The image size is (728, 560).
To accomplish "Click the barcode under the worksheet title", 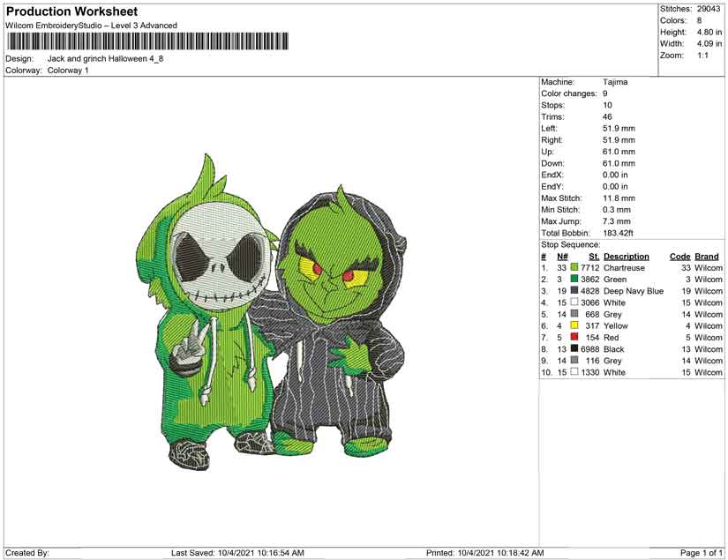I will (x=147, y=41).
